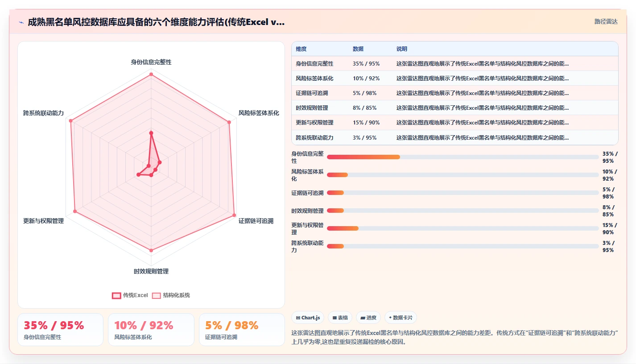Click the 更新与权限管理 progress bar
This screenshot has width=636, height=364.
click(463, 228)
